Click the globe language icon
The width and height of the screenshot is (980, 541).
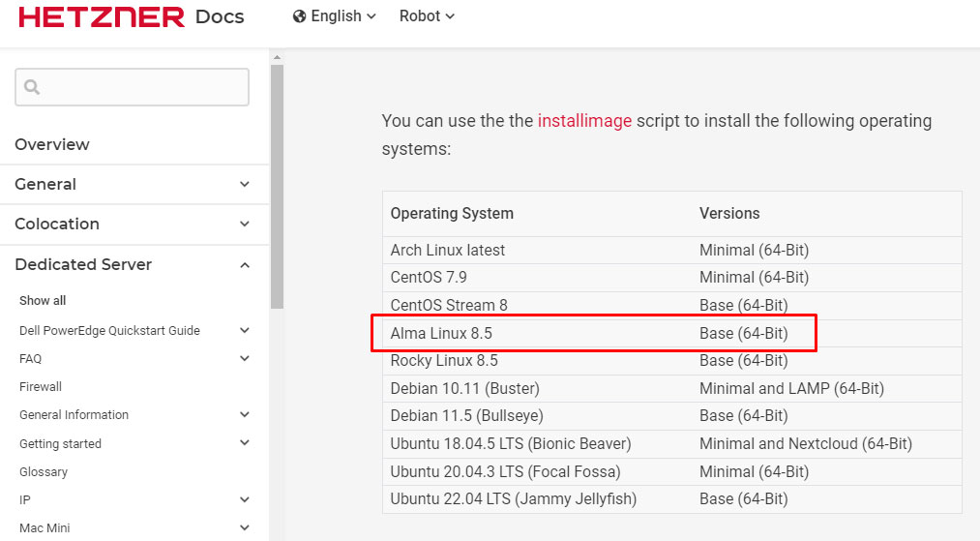(299, 16)
